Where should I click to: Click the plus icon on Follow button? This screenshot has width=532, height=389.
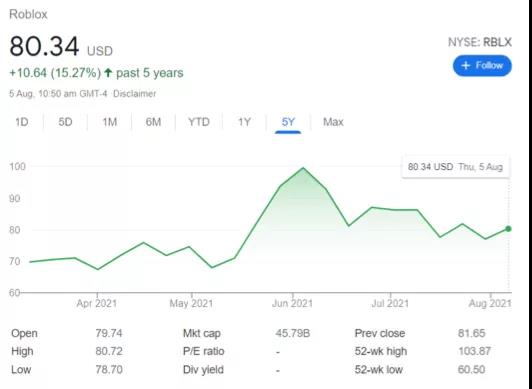tap(466, 65)
